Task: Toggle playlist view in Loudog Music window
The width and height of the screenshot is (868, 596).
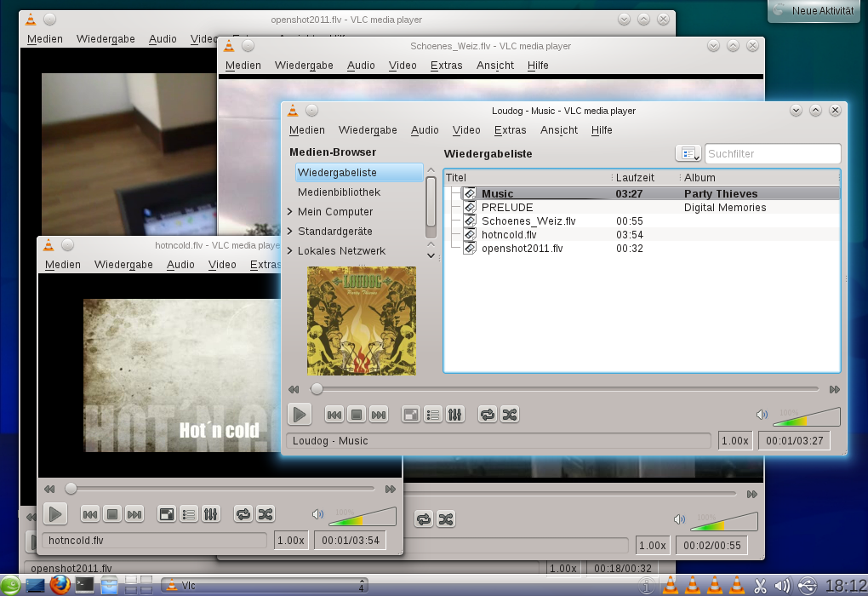Action: click(x=433, y=415)
